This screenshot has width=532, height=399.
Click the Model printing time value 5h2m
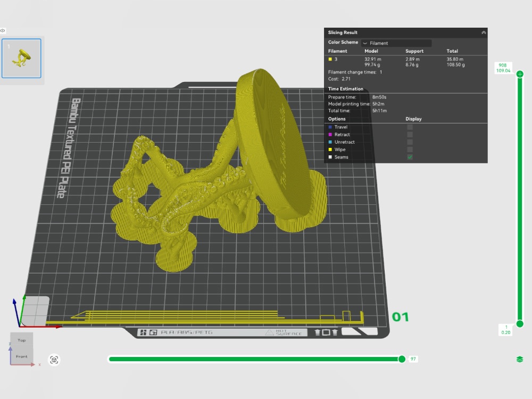click(x=378, y=104)
